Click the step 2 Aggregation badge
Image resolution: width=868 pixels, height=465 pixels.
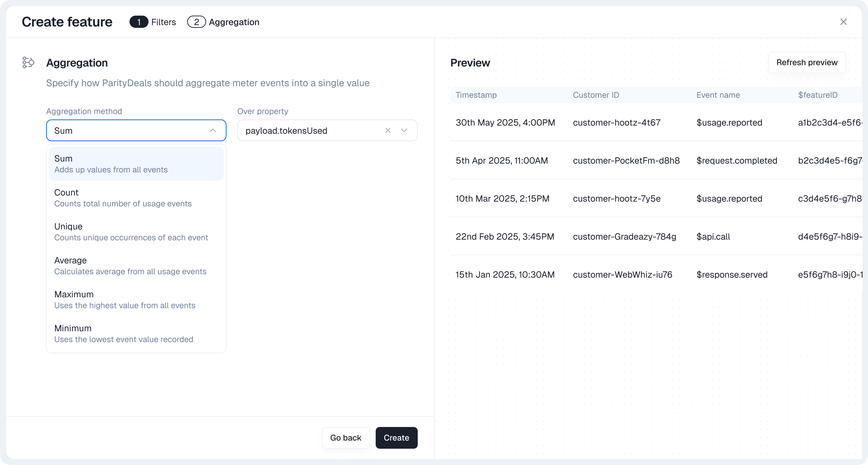click(196, 22)
